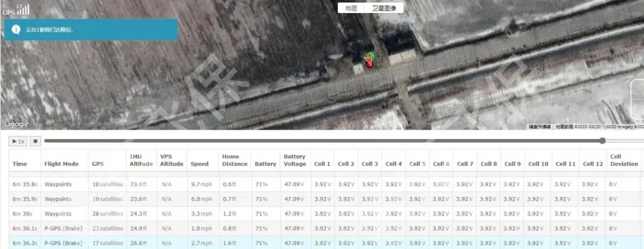Select the 6m 35.9s row time
644x249 pixels.
click(24, 199)
